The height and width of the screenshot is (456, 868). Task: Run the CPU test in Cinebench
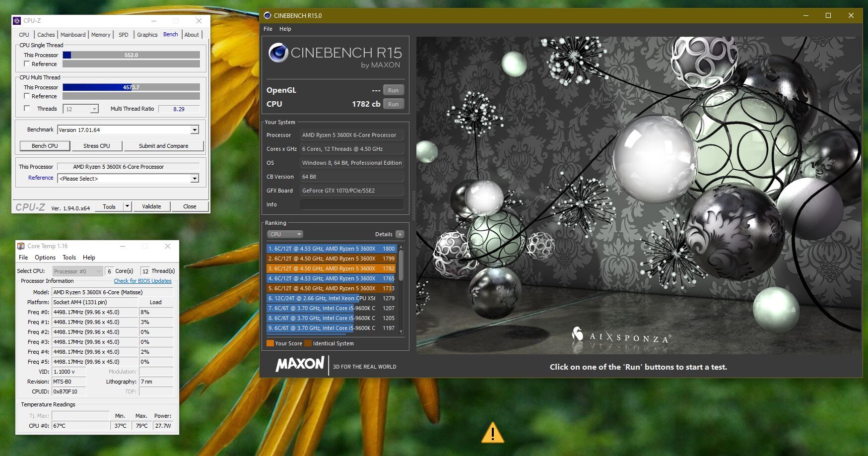[x=394, y=104]
